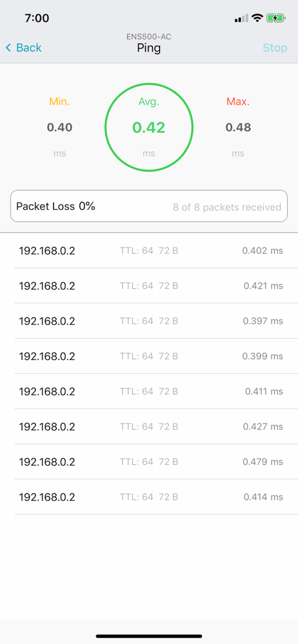Go Back to previous screen
Image resolution: width=298 pixels, height=644 pixels.
coord(23,48)
